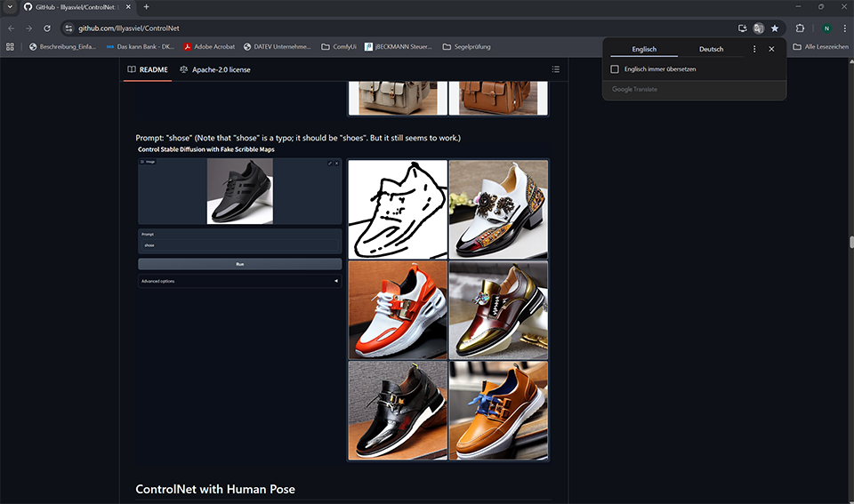The width and height of the screenshot is (854, 504).
Task: Open translate popup three-dot options menu
Action: coord(754,49)
